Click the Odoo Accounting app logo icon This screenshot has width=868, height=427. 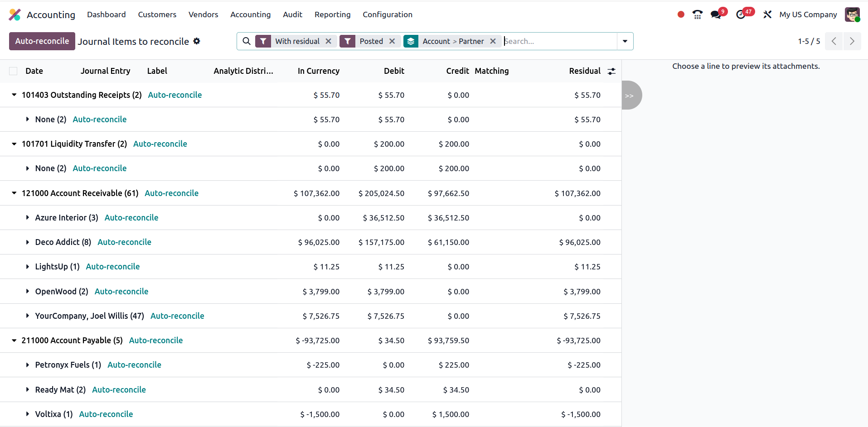tap(15, 14)
